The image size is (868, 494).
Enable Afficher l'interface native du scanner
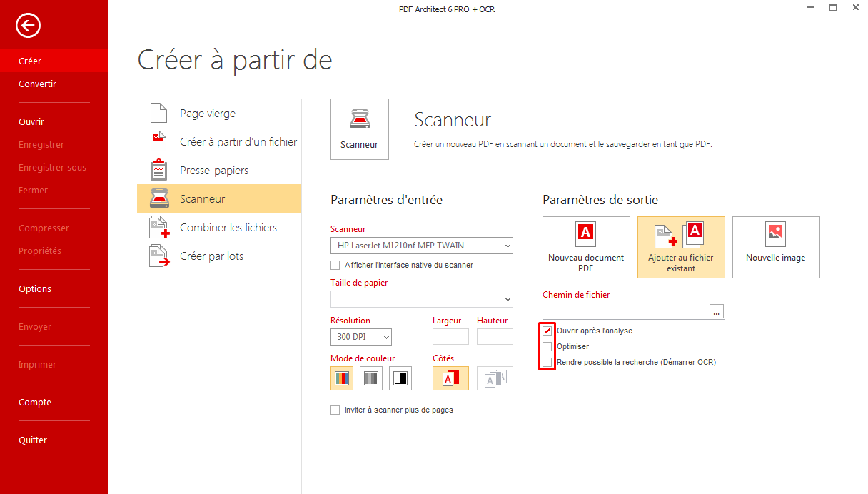pyautogui.click(x=335, y=265)
